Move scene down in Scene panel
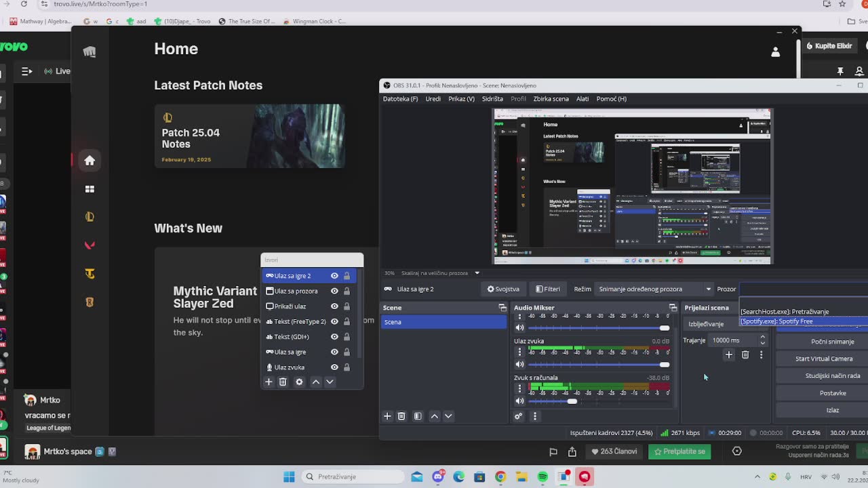 pyautogui.click(x=448, y=416)
